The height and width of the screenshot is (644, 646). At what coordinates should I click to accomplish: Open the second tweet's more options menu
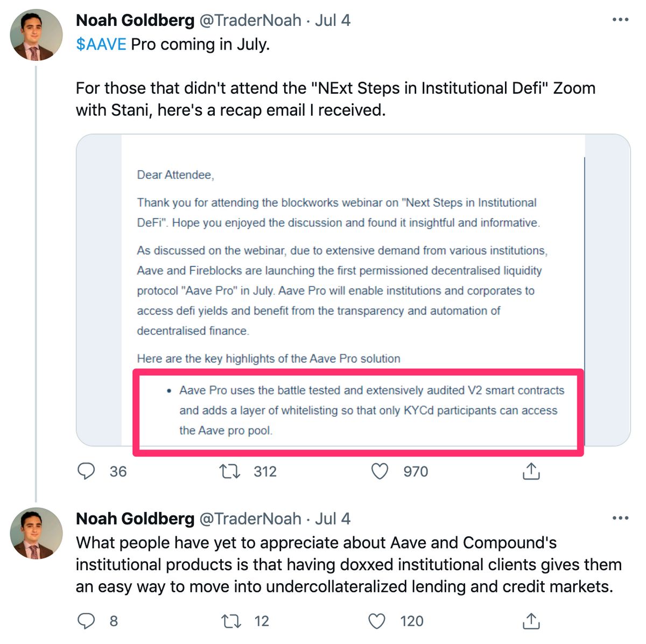point(620,518)
